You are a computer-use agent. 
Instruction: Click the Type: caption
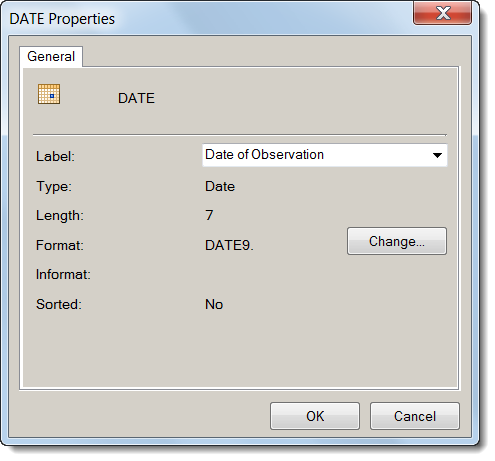pos(54,186)
